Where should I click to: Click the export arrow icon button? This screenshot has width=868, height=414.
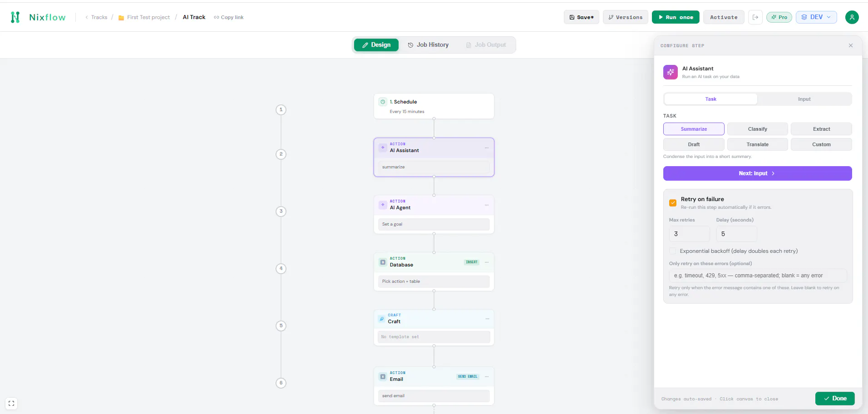click(x=755, y=17)
